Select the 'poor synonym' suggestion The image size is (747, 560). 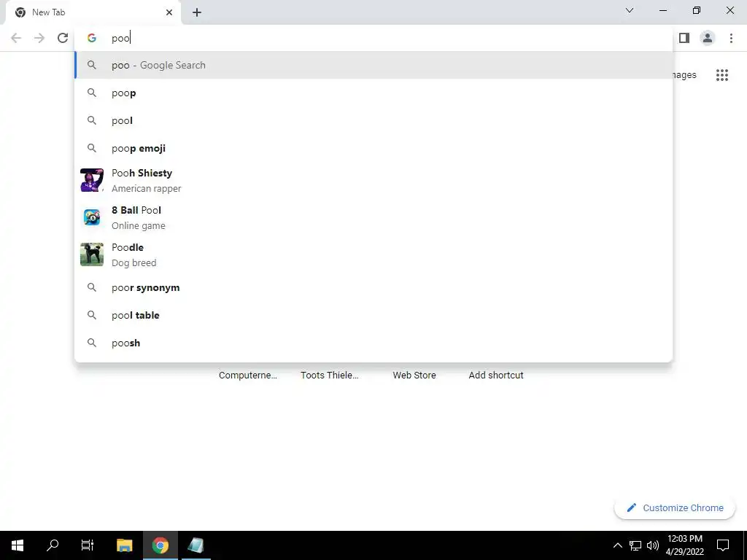click(x=373, y=287)
